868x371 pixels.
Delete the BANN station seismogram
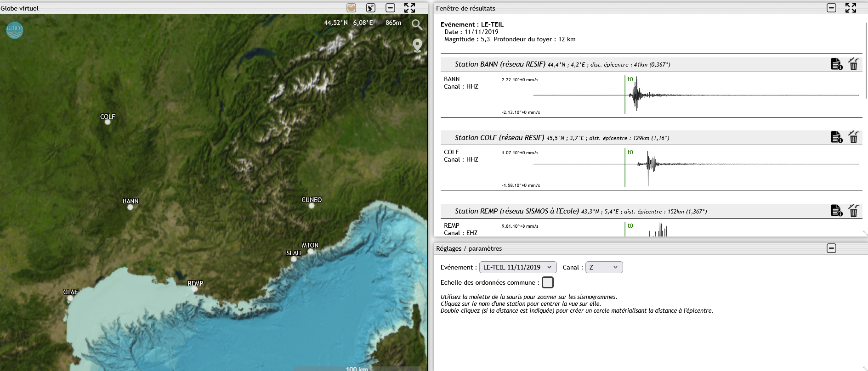pyautogui.click(x=853, y=64)
